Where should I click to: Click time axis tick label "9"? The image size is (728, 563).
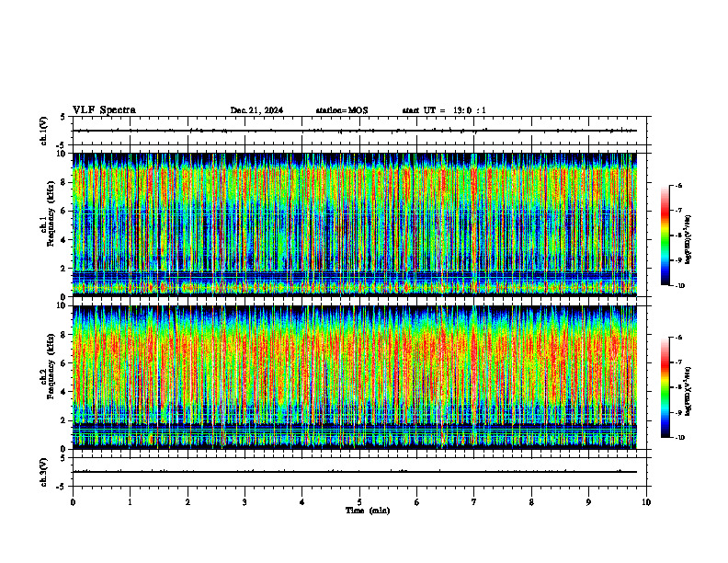pos(588,502)
